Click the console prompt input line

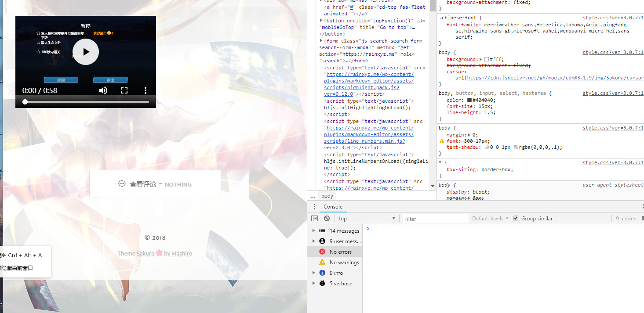503,229
